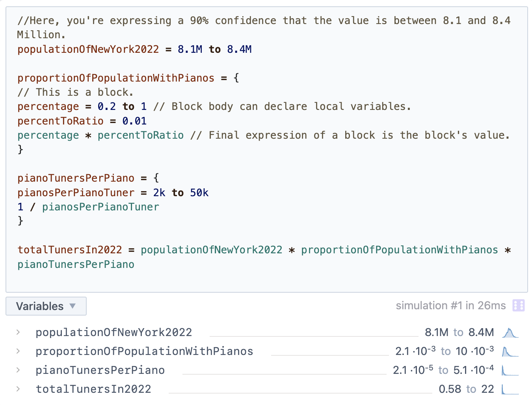Image resolution: width=532 pixels, height=405 pixels.
Task: Click the "// This is a block." comment line
Action: click(x=75, y=92)
